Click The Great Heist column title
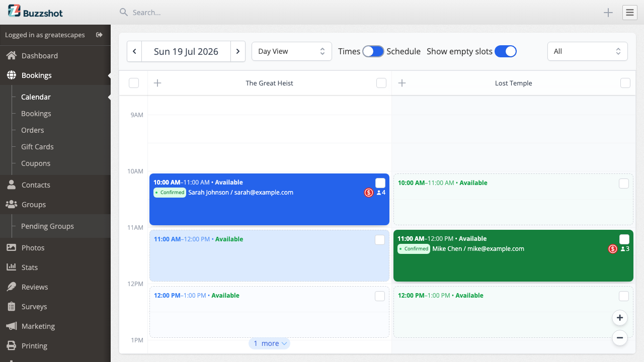Screen dimensions: 644x362 (269, 83)
